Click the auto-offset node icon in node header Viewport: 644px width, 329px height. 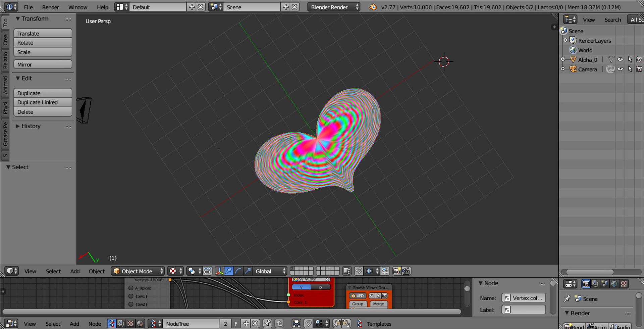pyautogui.click(x=297, y=324)
